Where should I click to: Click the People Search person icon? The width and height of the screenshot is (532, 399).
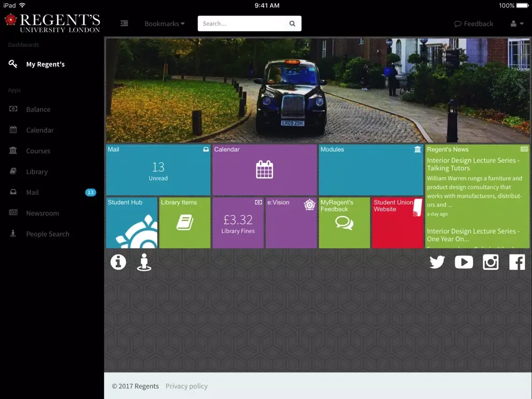pyautogui.click(x=13, y=233)
